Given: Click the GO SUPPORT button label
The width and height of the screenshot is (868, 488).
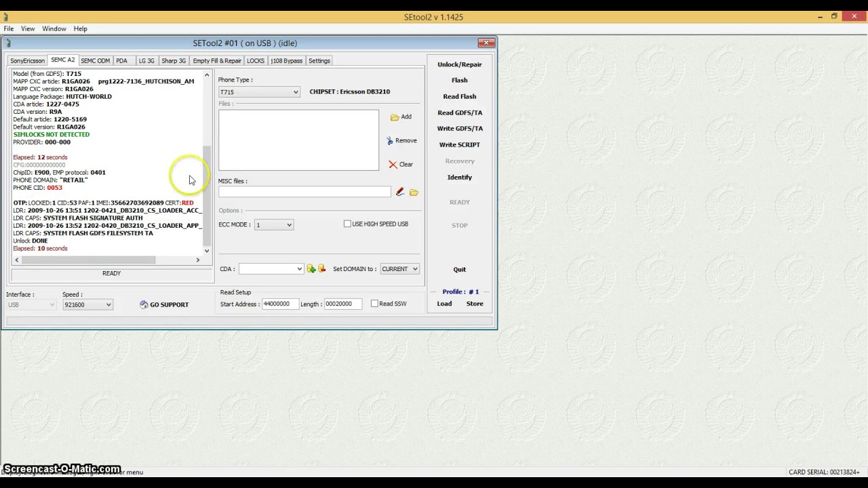Looking at the screenshot, I should (170, 304).
